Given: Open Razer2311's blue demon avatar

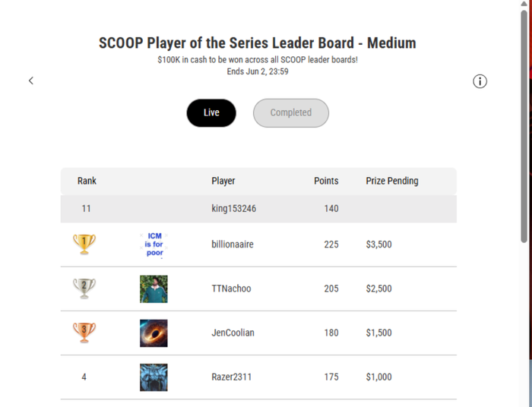Looking at the screenshot, I should coord(154,377).
